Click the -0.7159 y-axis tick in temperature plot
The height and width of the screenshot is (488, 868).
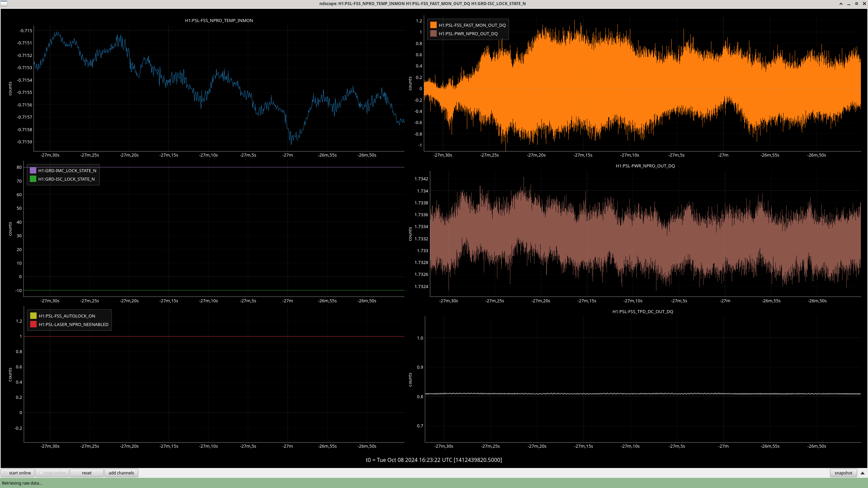[25, 142]
